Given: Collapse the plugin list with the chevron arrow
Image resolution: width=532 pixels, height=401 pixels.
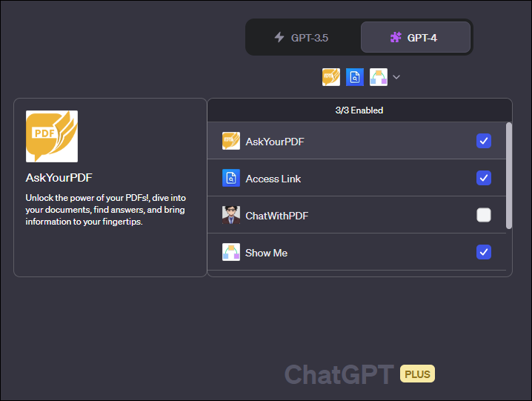Looking at the screenshot, I should click(396, 77).
